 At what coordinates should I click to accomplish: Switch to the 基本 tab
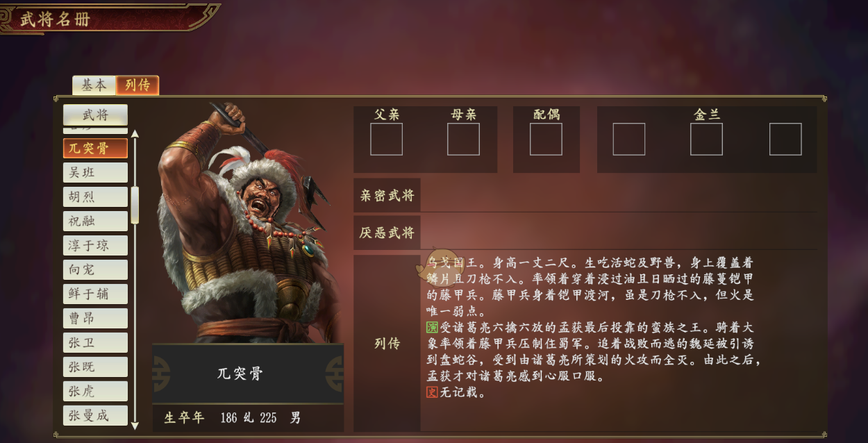[94, 85]
